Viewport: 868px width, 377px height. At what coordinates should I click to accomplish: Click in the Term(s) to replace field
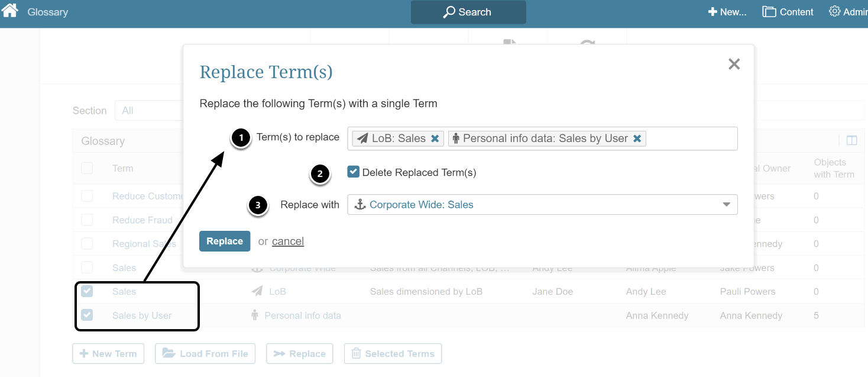(x=691, y=138)
